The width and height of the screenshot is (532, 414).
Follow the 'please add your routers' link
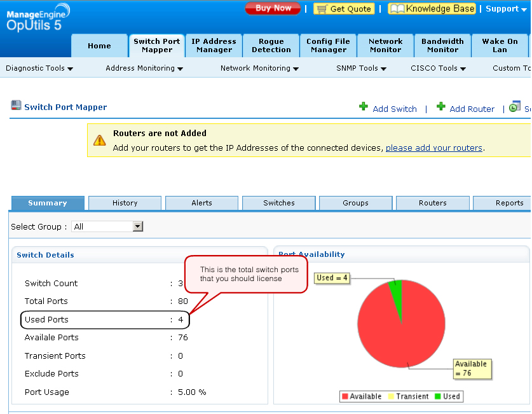click(x=434, y=148)
